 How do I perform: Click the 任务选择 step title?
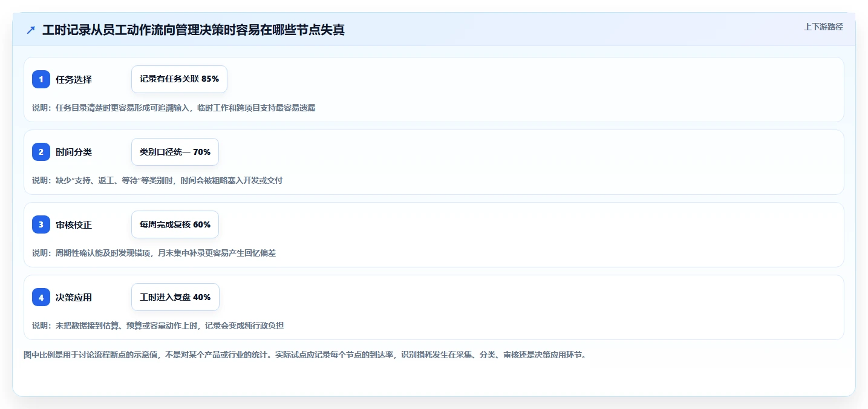(x=74, y=79)
